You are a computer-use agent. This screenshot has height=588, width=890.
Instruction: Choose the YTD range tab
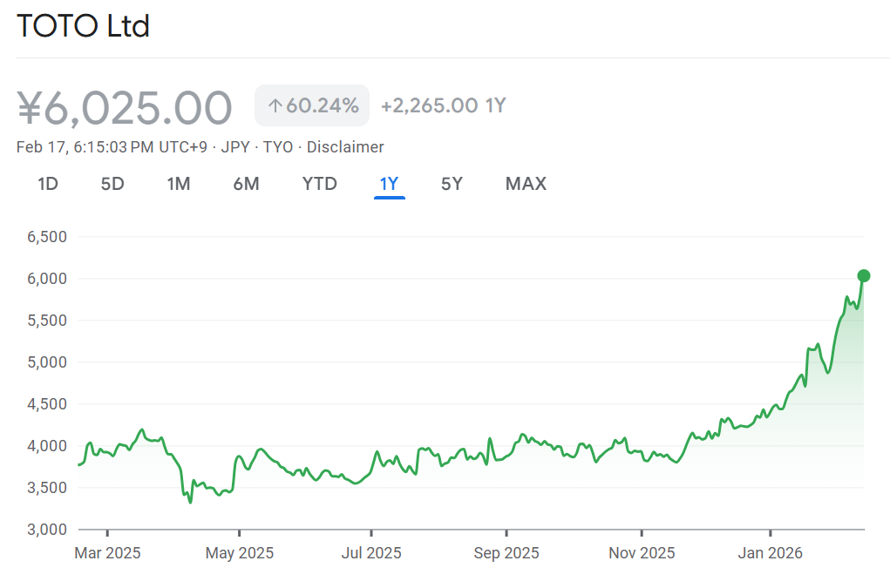[x=319, y=184]
